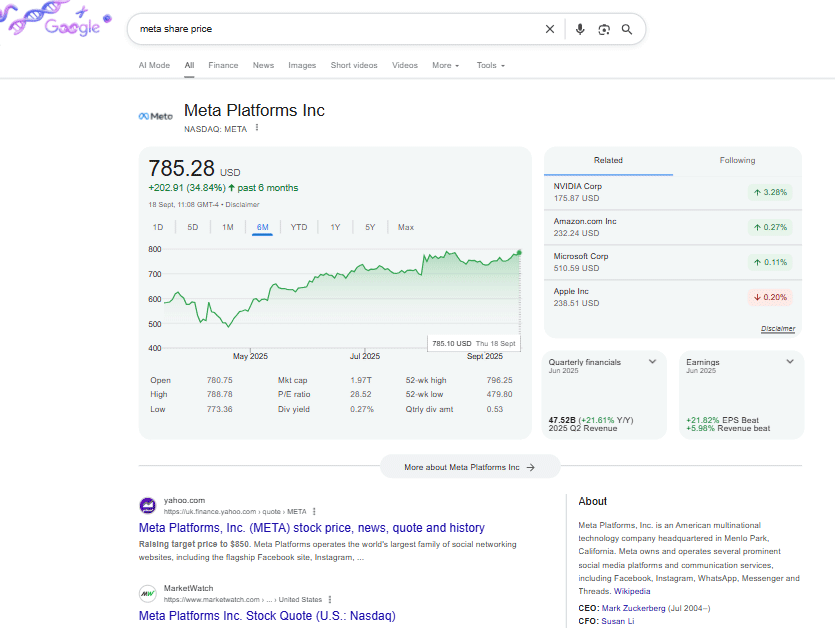Activate voice search with the microphone icon
The image size is (835, 628).
click(x=580, y=29)
